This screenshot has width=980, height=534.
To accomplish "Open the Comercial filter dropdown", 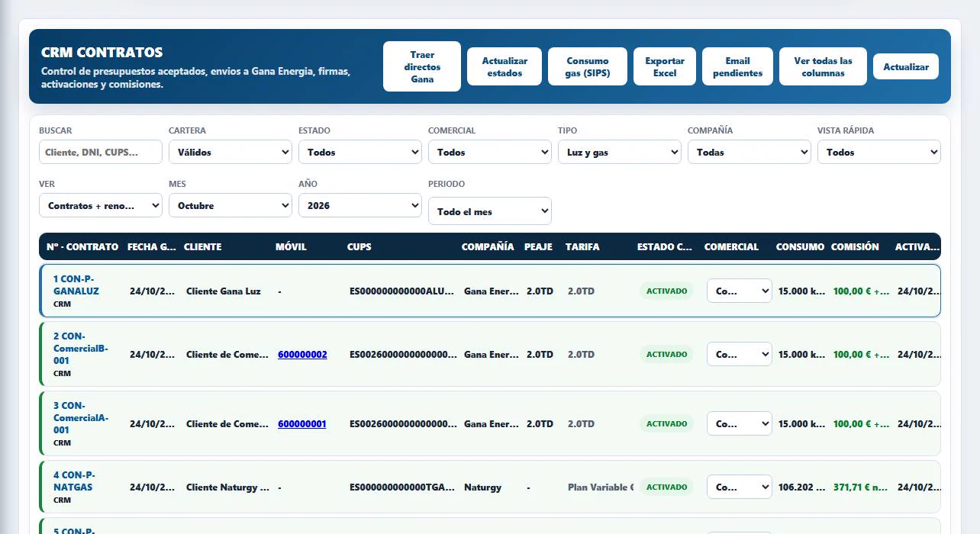I will [x=490, y=152].
